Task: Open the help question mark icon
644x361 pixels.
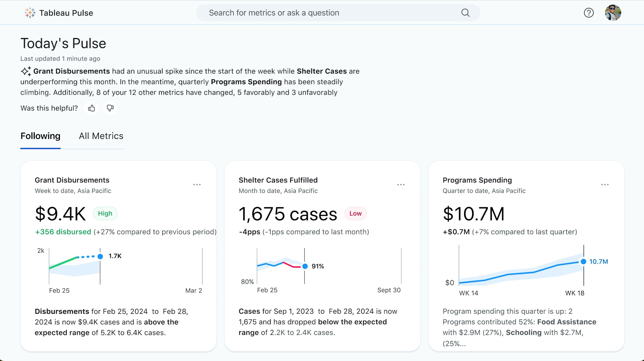Action: (589, 13)
